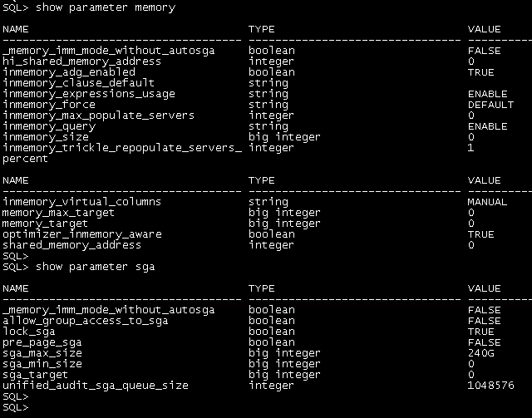
Task: Click the optimizer_inmemory_aware parameter name
Action: (81, 234)
